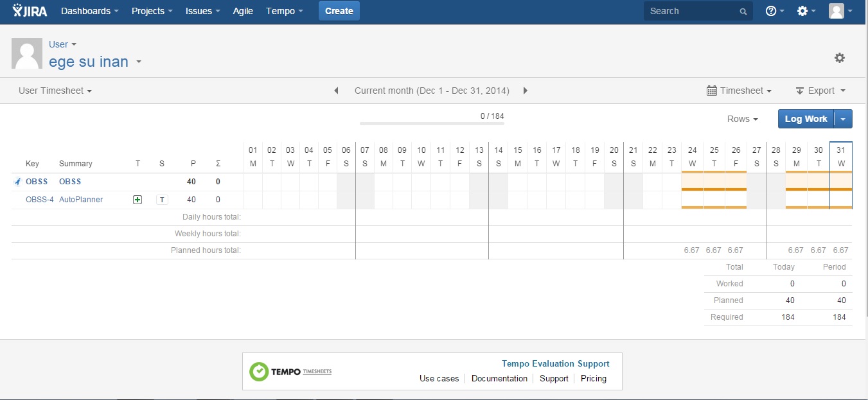This screenshot has width=868, height=400.
Task: Open the OBSS-4 issue link
Action: click(x=40, y=200)
